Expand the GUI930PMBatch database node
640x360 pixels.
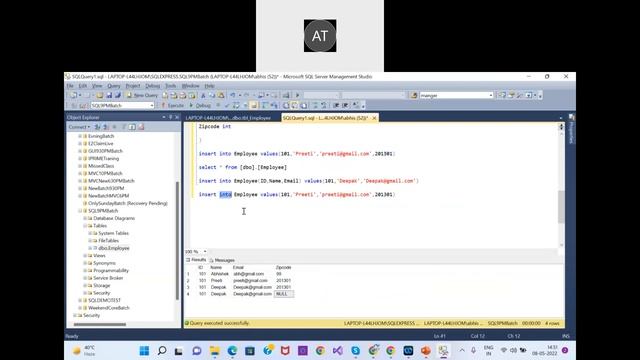tap(80, 151)
